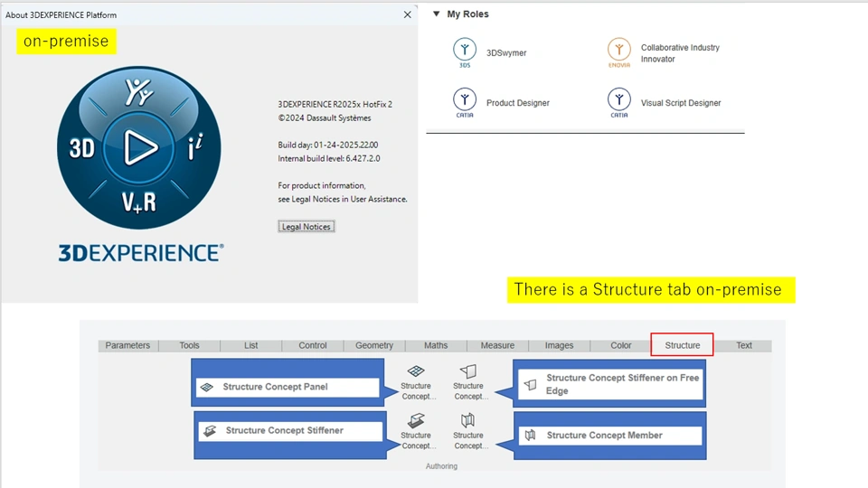Click the "Build day: 01-24-2025.22.00" line
Viewport: 868px width, 488px height.
pos(327,145)
